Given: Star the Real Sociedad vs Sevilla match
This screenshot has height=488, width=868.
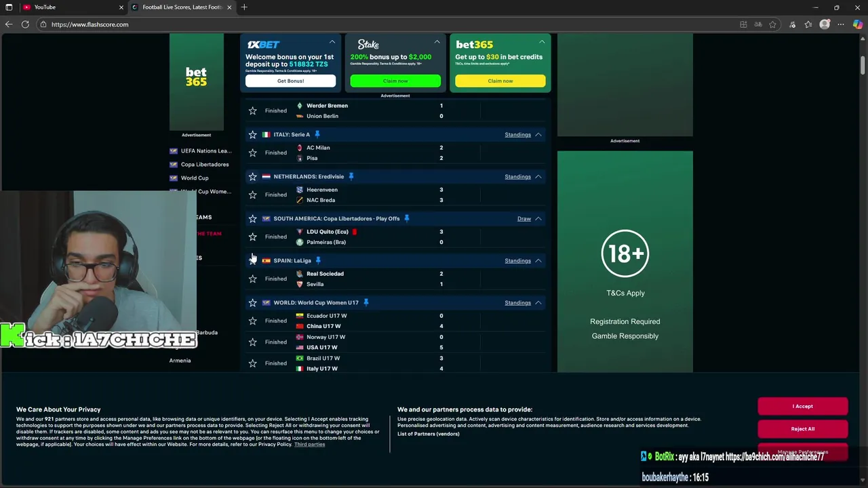Looking at the screenshot, I should point(252,279).
